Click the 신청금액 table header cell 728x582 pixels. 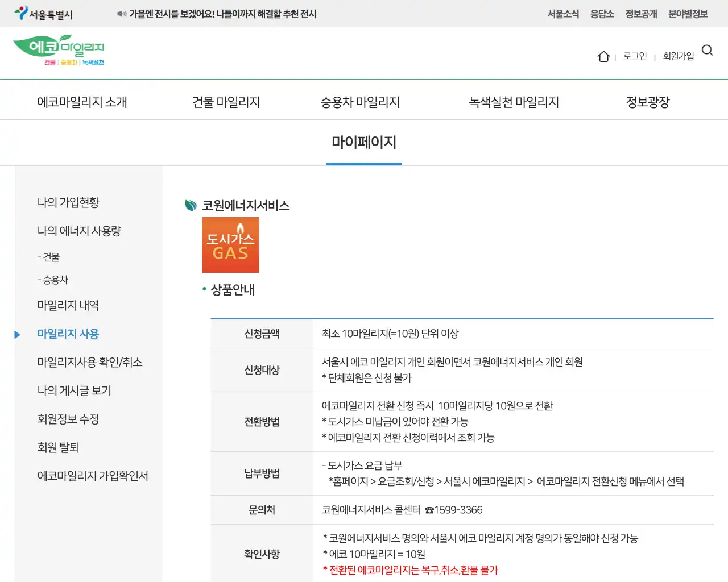(262, 334)
